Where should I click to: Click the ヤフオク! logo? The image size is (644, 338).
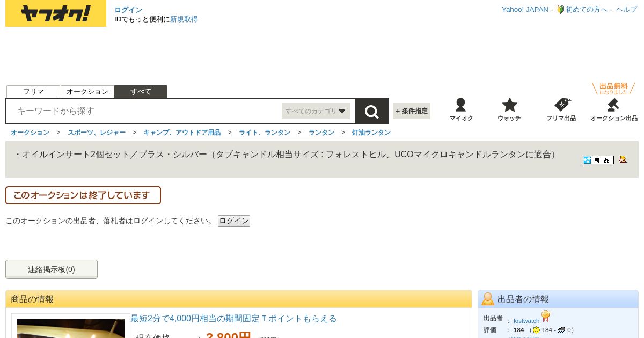pos(56,13)
